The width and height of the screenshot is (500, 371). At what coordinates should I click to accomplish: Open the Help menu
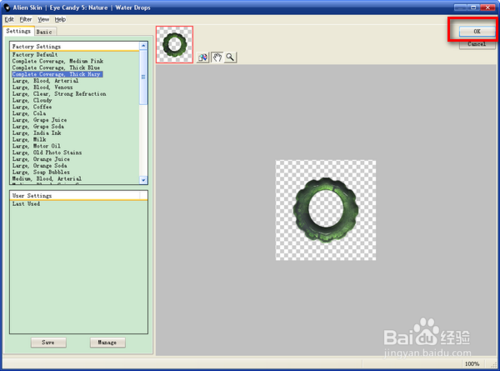tap(60, 19)
